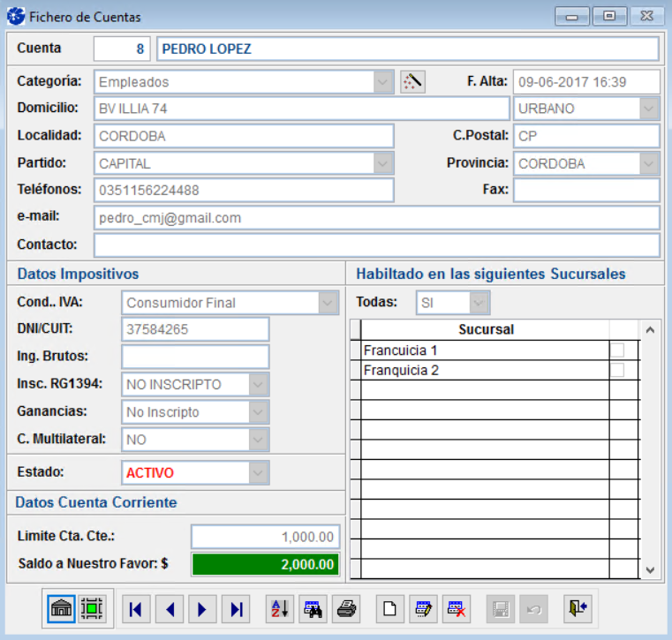Image resolution: width=672 pixels, height=640 pixels.
Task: Create a new blank account record
Action: [x=389, y=609]
